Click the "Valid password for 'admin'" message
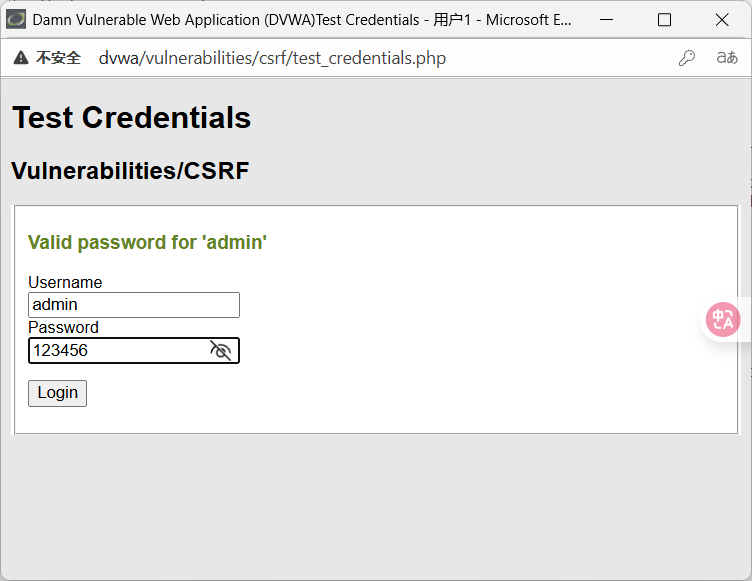This screenshot has height=581, width=752. pos(147,243)
